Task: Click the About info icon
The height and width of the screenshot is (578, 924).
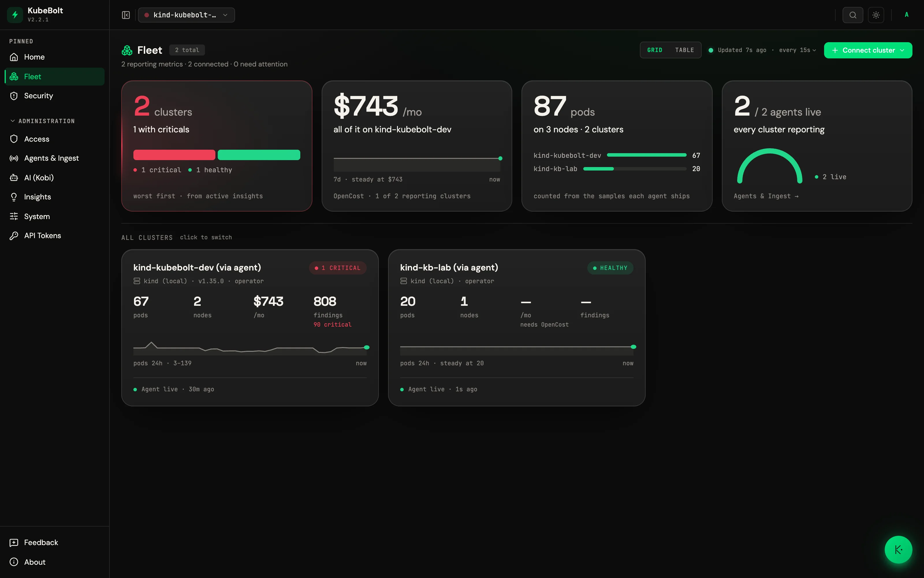Action: coord(14,562)
